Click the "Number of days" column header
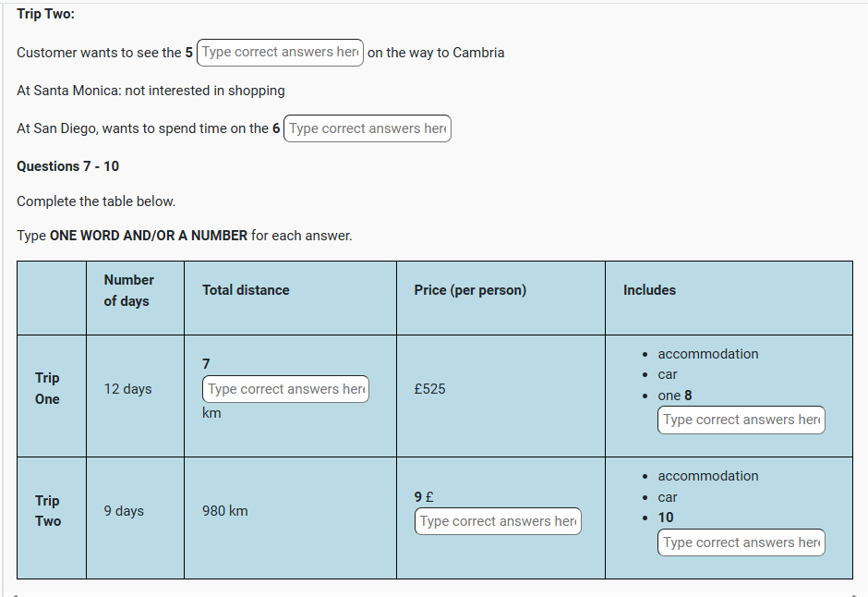The width and height of the screenshot is (868, 597). [x=128, y=290]
